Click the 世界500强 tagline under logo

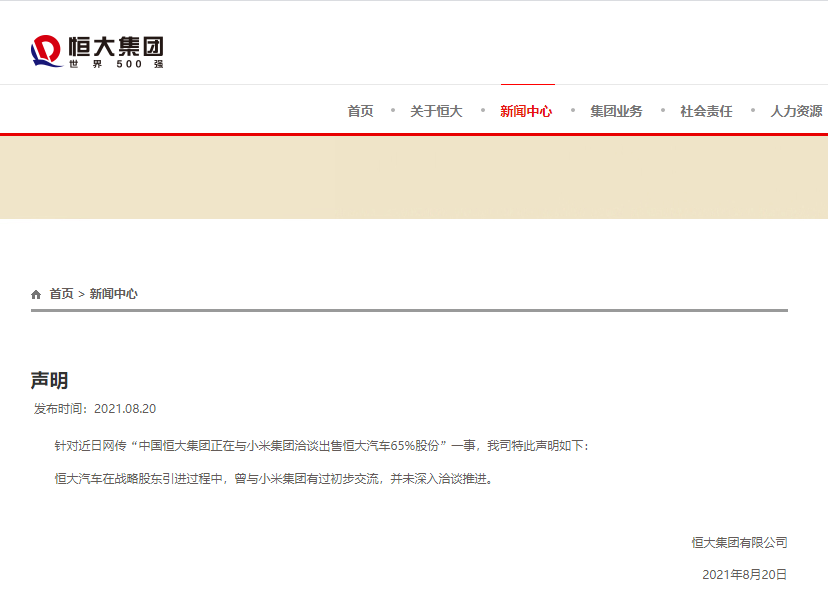click(116, 64)
